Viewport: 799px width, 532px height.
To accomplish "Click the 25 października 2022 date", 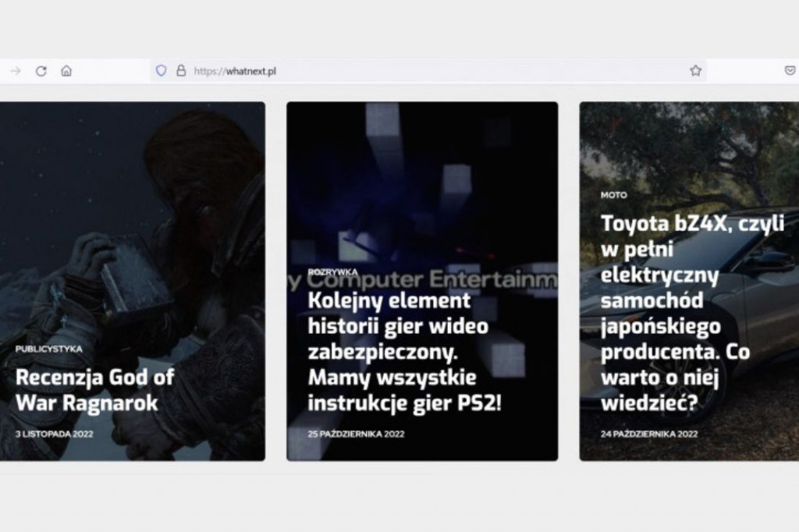I will [x=356, y=434].
